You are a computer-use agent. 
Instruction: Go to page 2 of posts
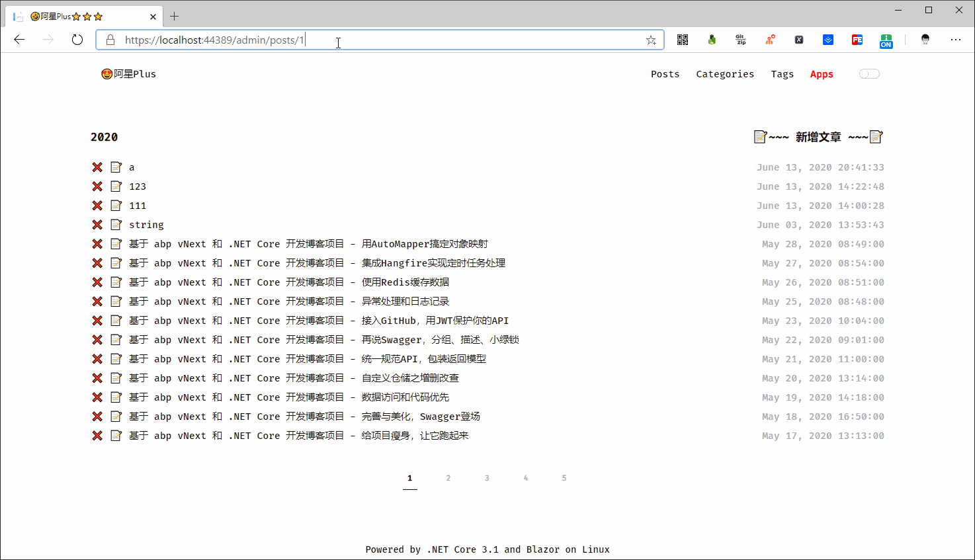tap(448, 478)
